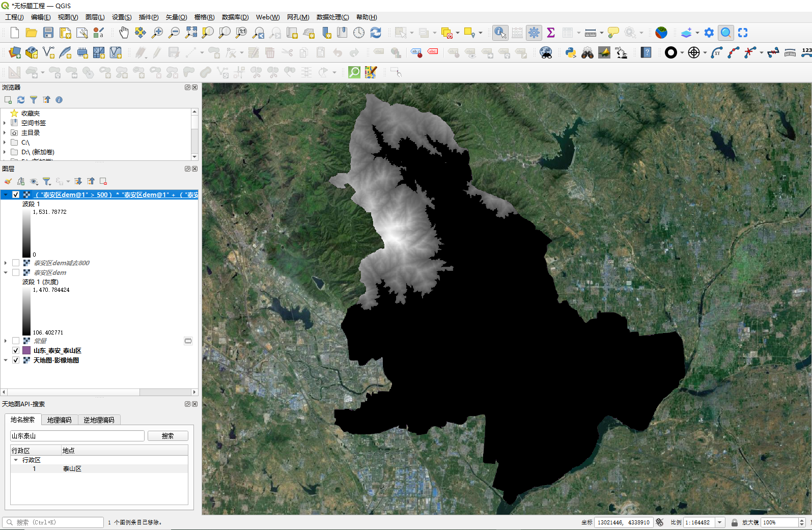Enable the 常量 layer checkbox

[16, 341]
